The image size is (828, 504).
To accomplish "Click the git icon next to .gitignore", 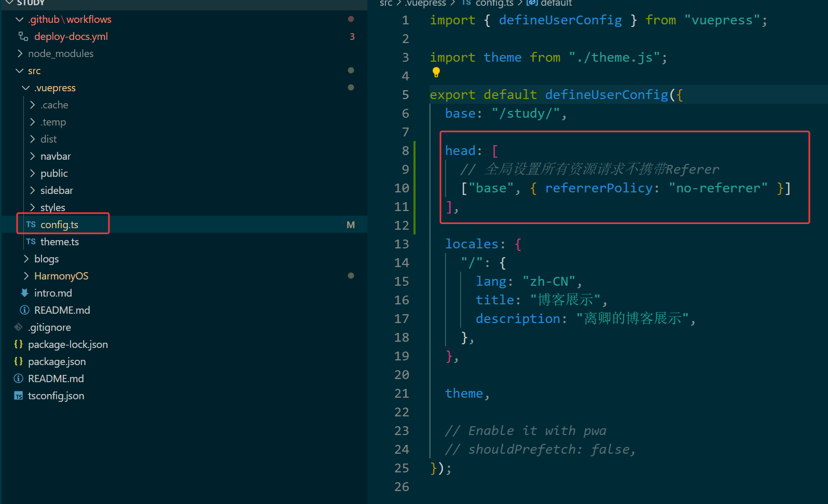I will tap(19, 327).
